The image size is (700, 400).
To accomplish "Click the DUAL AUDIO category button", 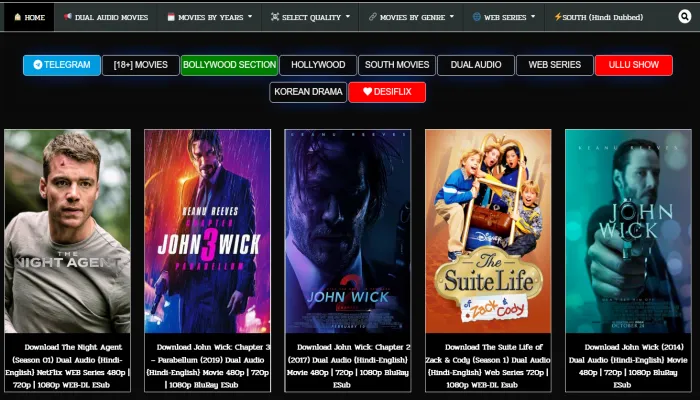I will click(x=476, y=65).
